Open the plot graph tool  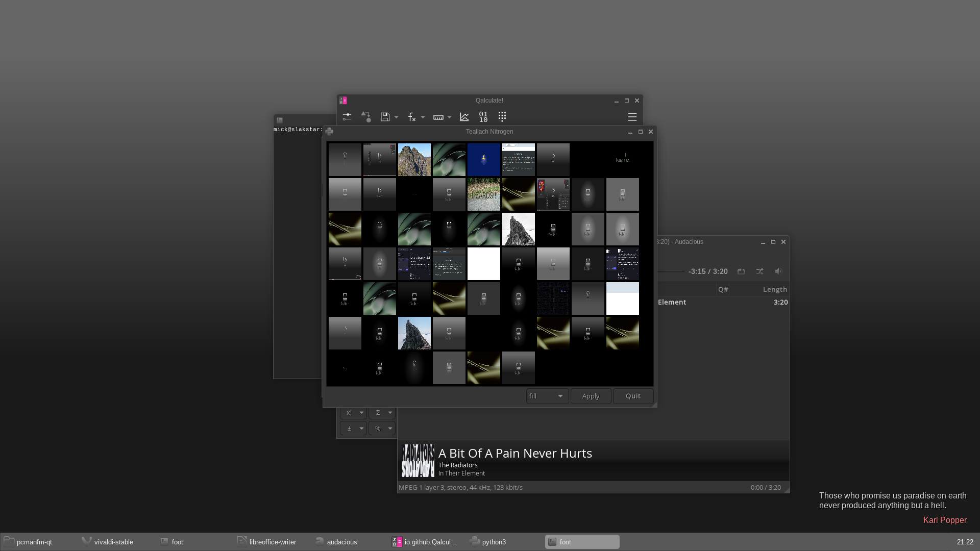[x=464, y=117]
